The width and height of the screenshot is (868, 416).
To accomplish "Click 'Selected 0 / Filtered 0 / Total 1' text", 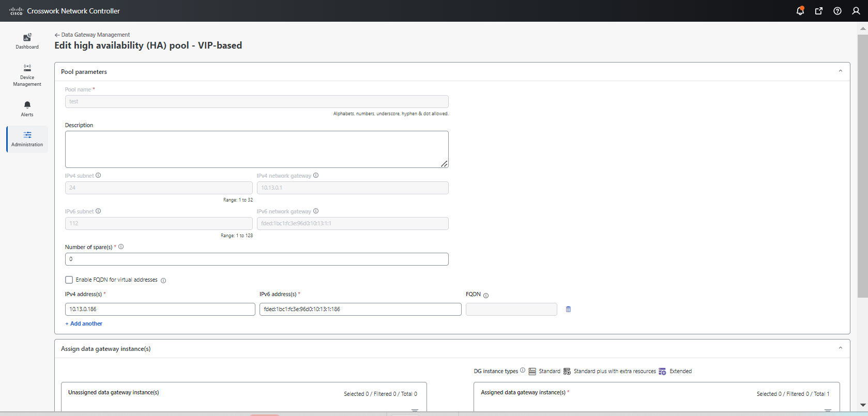I will tap(793, 394).
